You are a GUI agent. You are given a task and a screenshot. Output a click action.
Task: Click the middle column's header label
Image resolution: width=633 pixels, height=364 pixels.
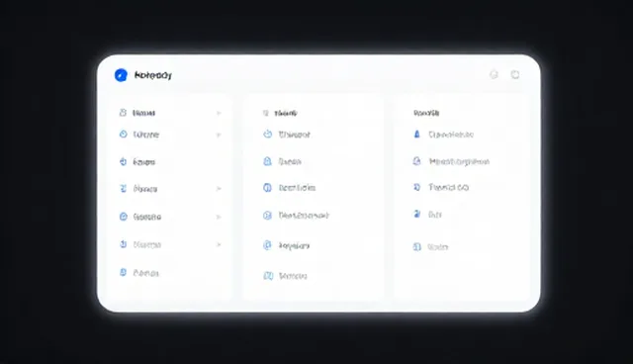click(286, 113)
